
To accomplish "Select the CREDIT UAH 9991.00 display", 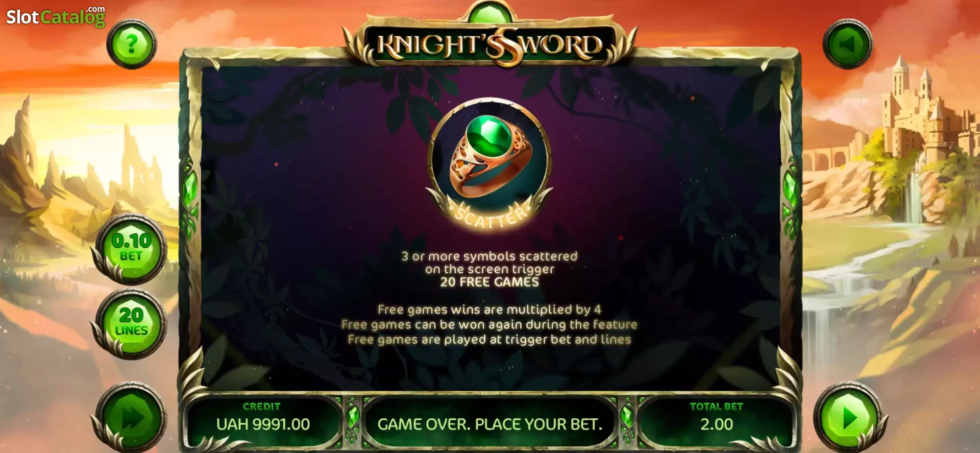I will click(x=262, y=417).
